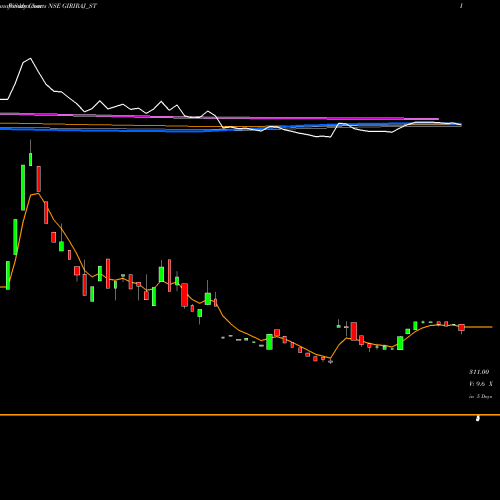Click the 5 Days label under volume
This screenshot has width=500, height=500.
point(480,396)
